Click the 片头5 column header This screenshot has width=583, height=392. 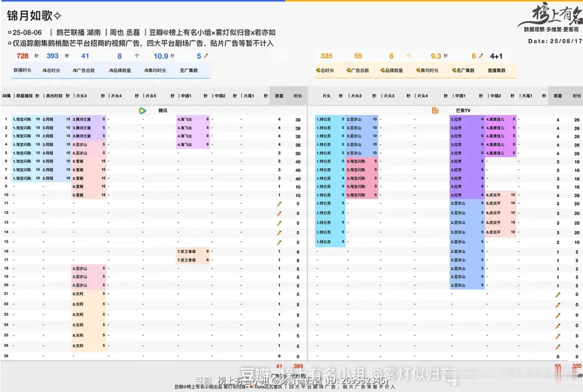coord(151,96)
